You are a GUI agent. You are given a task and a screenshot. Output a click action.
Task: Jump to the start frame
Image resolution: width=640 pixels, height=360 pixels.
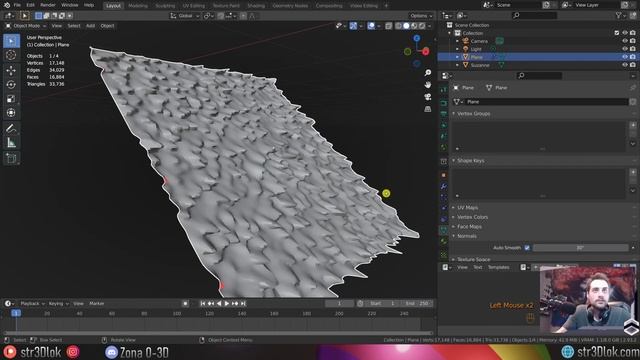click(x=202, y=304)
